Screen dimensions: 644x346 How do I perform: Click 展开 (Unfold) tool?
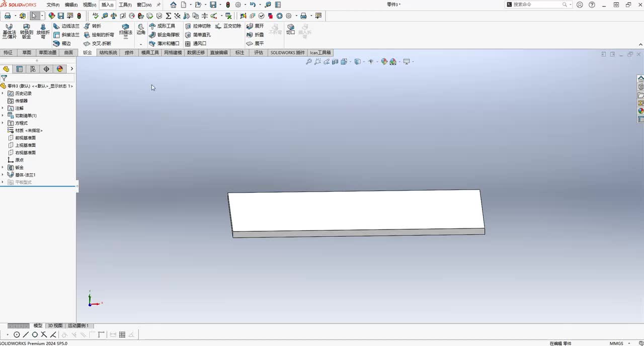[x=255, y=26]
